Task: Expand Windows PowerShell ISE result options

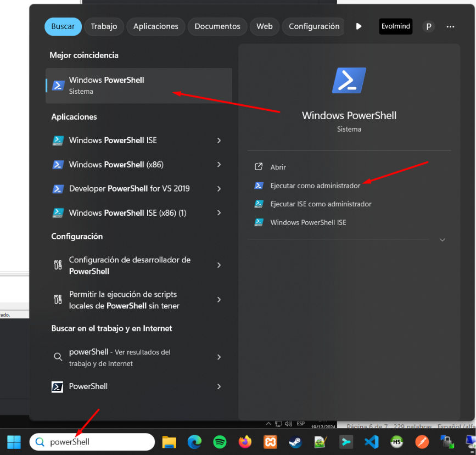Action: [x=219, y=141]
